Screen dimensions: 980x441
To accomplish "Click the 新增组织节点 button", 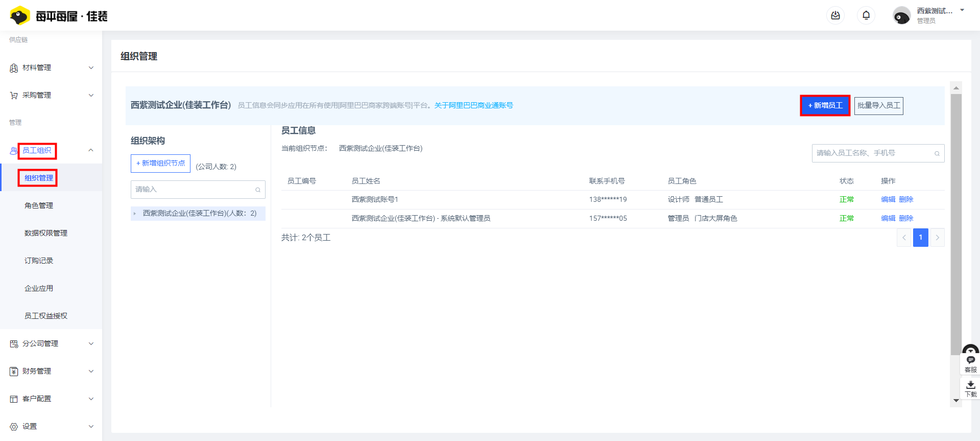I will point(160,164).
